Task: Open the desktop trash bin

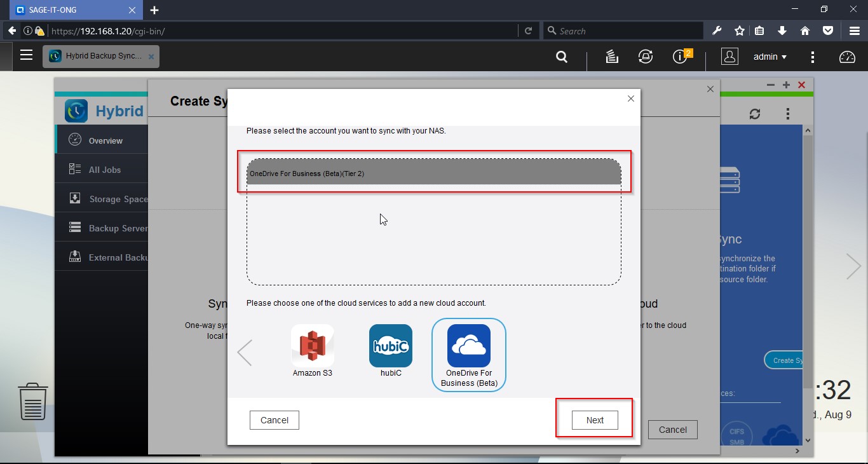Action: pyautogui.click(x=32, y=401)
